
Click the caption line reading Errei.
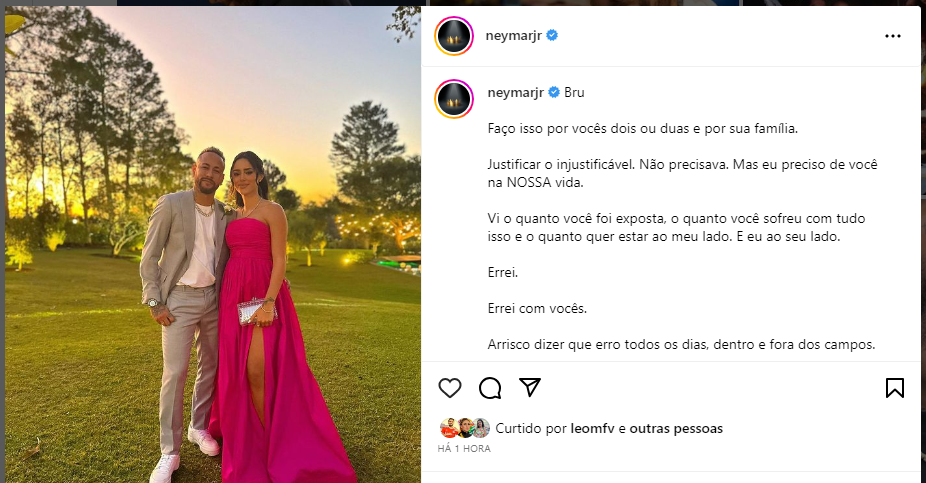pos(503,273)
